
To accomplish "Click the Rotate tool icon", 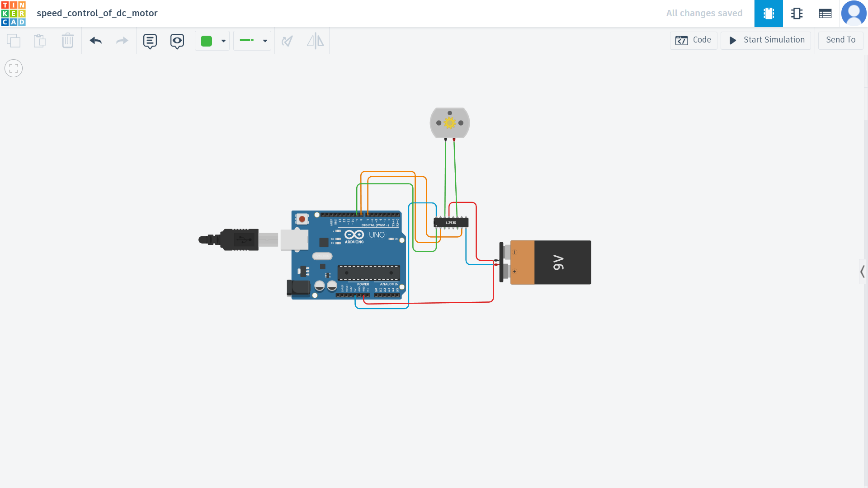I will pos(288,41).
